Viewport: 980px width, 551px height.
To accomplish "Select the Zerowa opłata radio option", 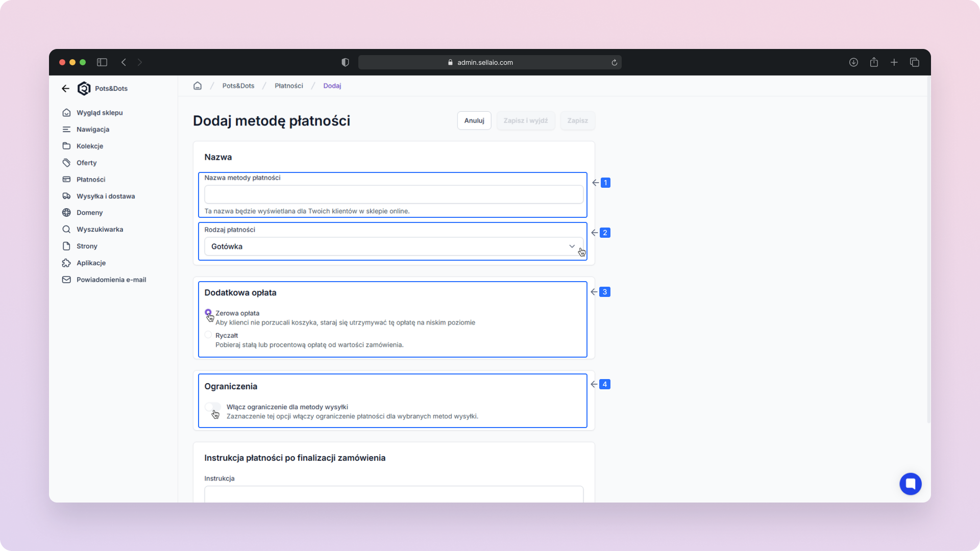I will 208,312.
